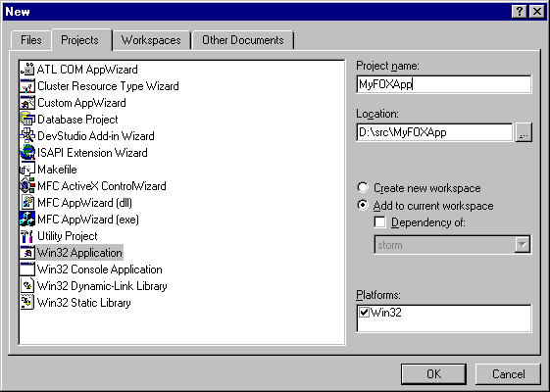Choose Add to current workspace radio button
The image size is (550, 392).
(x=363, y=205)
